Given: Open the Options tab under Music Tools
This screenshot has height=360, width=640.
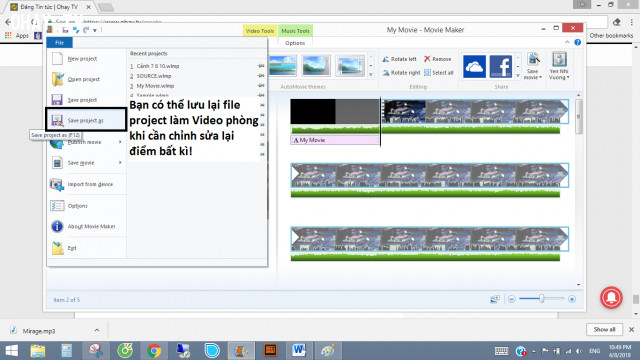Looking at the screenshot, I should click(295, 43).
